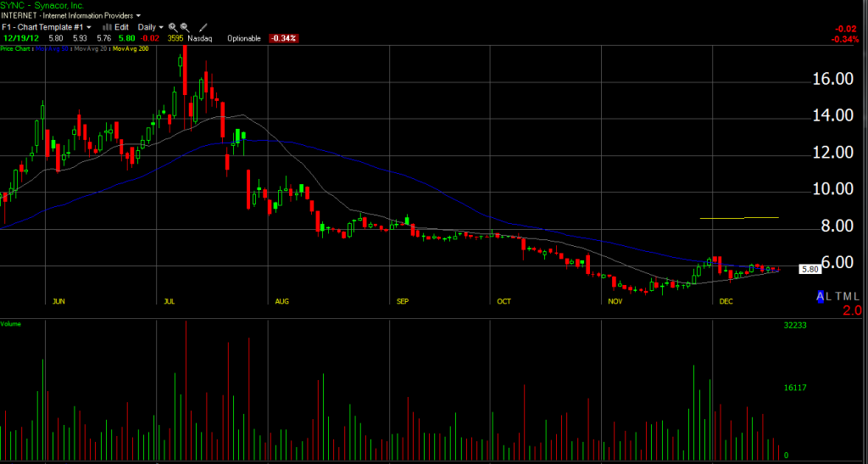Click the zoom in magnifier icon
Screen dimensions: 868x464
tap(173, 27)
